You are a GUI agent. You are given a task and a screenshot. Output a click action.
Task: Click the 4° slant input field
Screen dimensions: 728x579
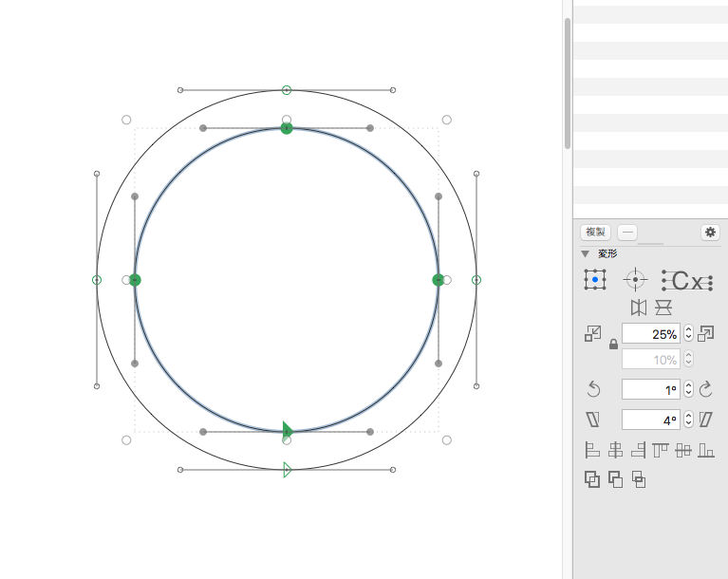click(651, 420)
